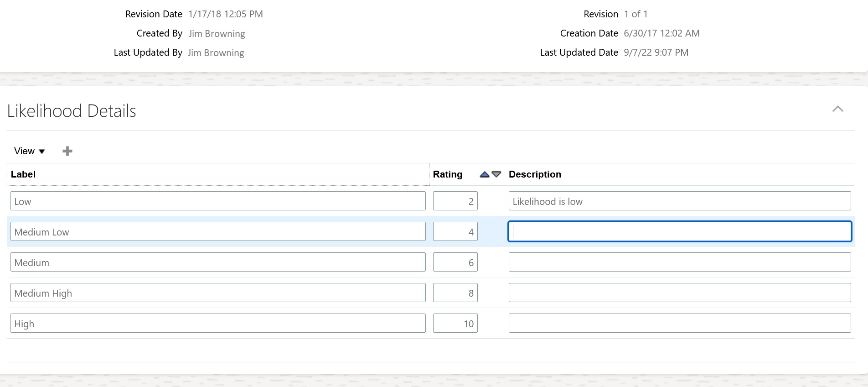Sort Rating column ascending
The image size is (868, 387).
coord(485,174)
